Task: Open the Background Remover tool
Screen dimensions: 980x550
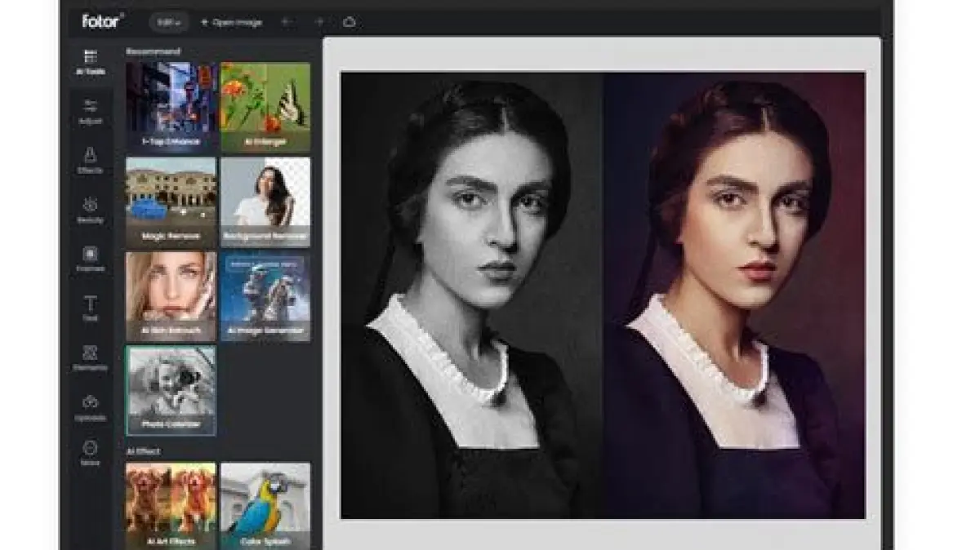Action: (265, 202)
